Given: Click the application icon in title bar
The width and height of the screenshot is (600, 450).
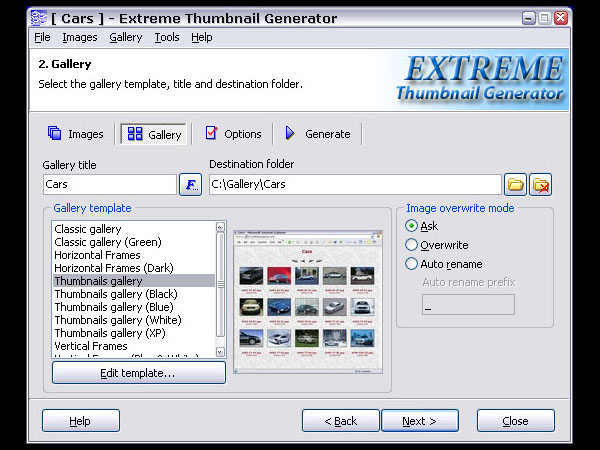Looking at the screenshot, I should (38, 18).
